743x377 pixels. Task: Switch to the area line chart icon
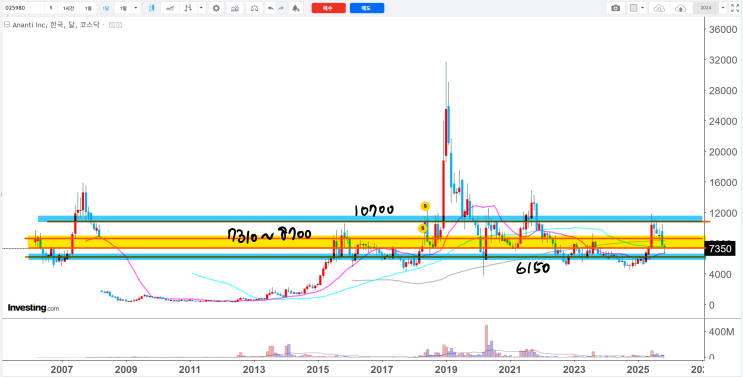170,8
